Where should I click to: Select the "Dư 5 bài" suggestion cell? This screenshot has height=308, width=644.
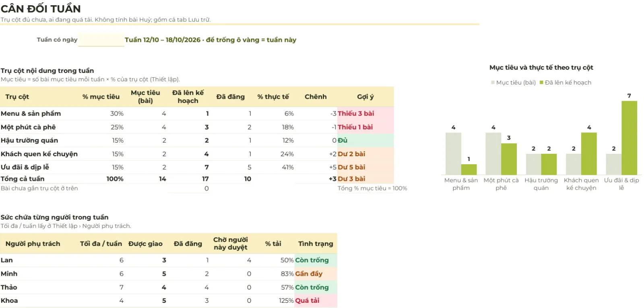(365, 167)
